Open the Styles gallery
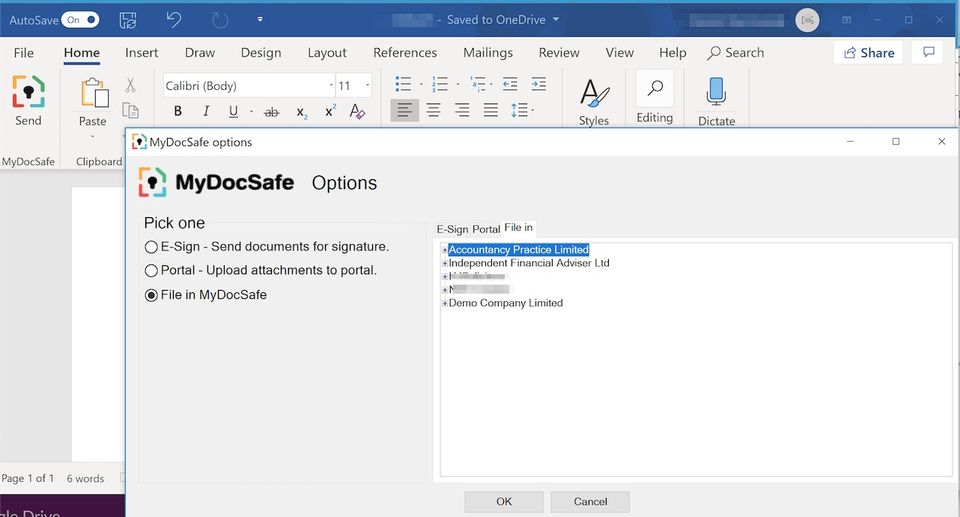960x517 pixels. tap(593, 97)
